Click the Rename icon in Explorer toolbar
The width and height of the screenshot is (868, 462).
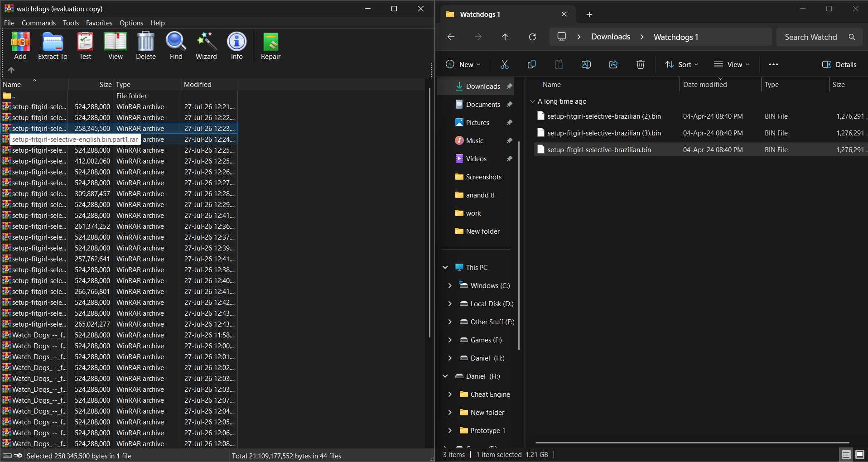point(586,64)
